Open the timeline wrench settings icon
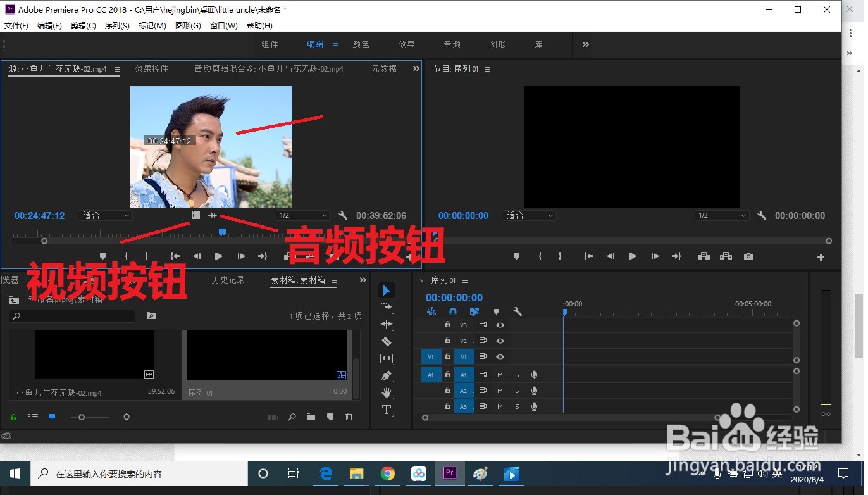This screenshot has height=495, width=868. coord(518,311)
